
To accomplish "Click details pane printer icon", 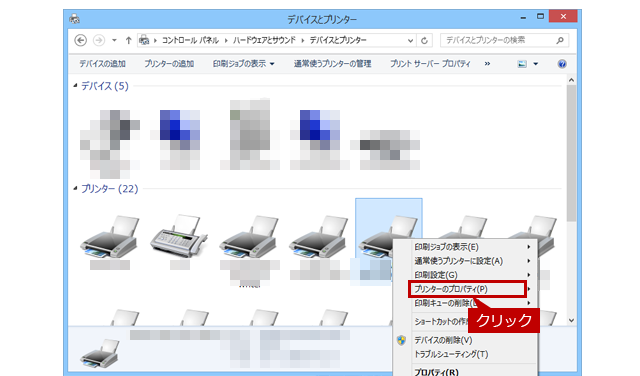I will [x=100, y=353].
